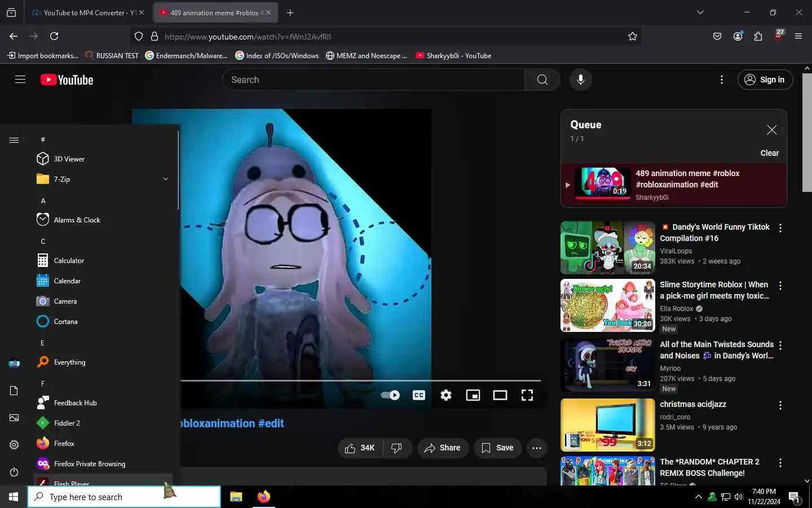Toggle closed captions on the video
Viewport: 812px width, 508px height.
419,395
